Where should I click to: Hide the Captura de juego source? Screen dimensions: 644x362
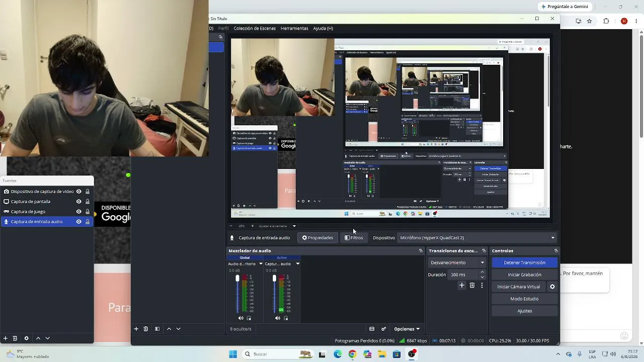78,212
